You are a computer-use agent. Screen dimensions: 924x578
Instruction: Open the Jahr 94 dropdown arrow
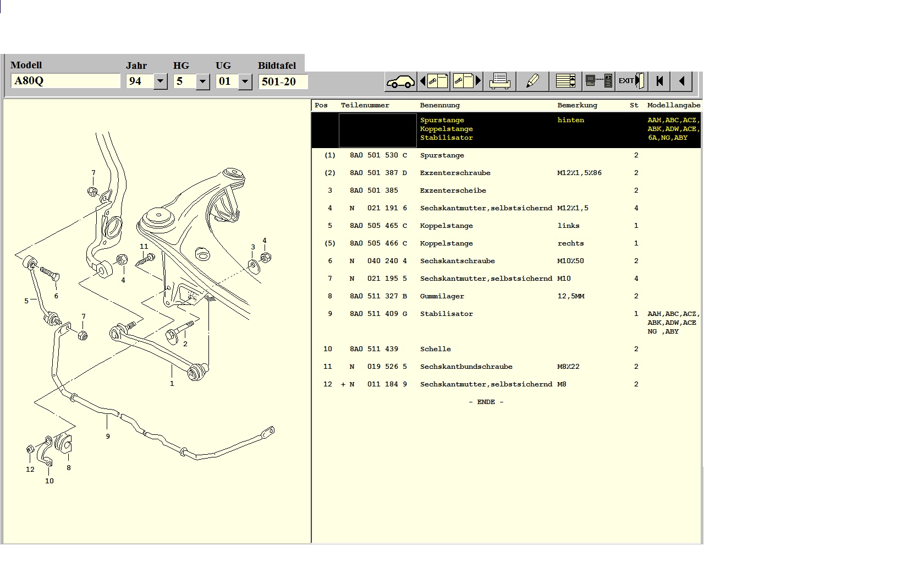click(x=160, y=81)
